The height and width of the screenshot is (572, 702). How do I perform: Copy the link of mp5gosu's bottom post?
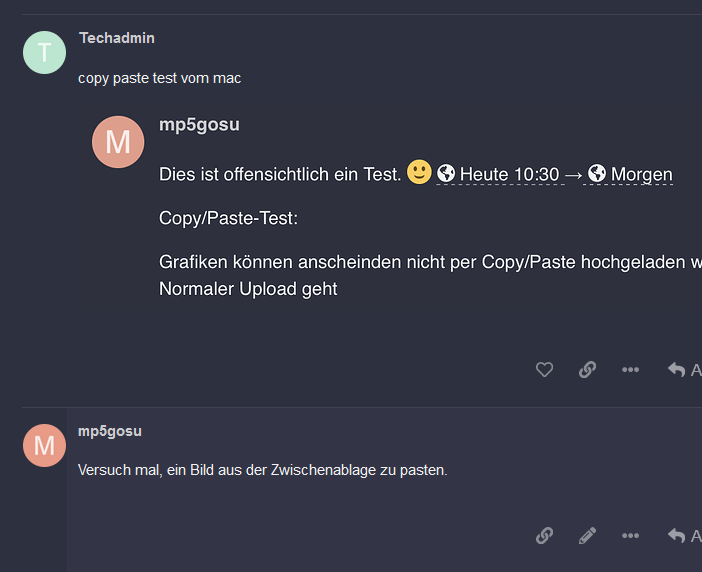pyautogui.click(x=544, y=536)
